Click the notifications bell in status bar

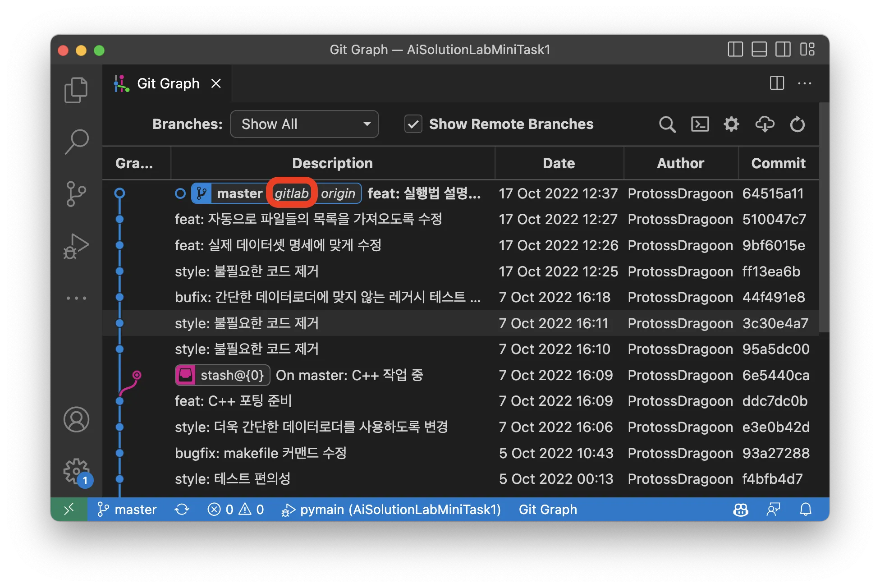click(x=805, y=510)
